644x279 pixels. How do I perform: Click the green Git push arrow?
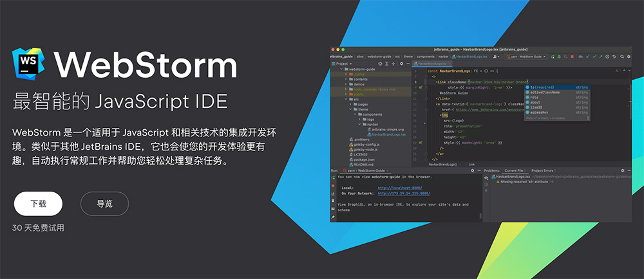[x=601, y=57]
